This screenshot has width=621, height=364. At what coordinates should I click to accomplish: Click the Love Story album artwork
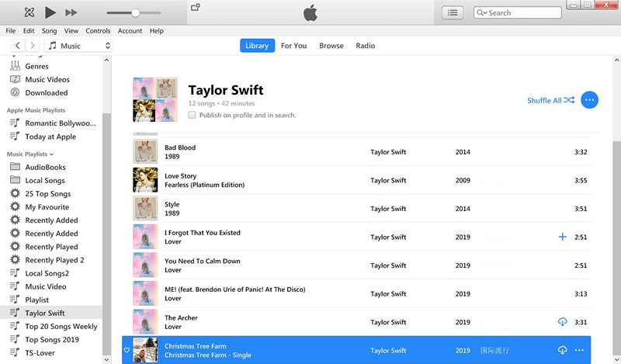point(145,180)
